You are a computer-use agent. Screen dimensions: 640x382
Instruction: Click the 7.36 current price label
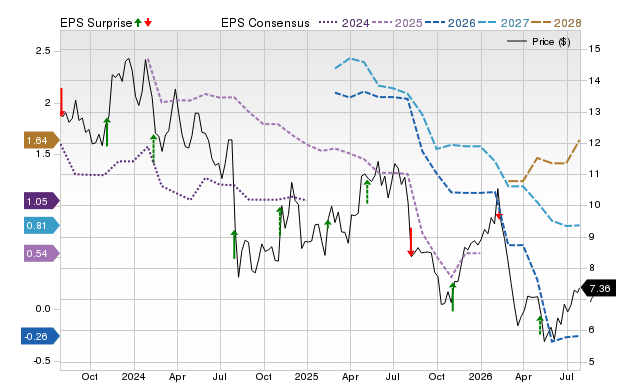point(598,289)
